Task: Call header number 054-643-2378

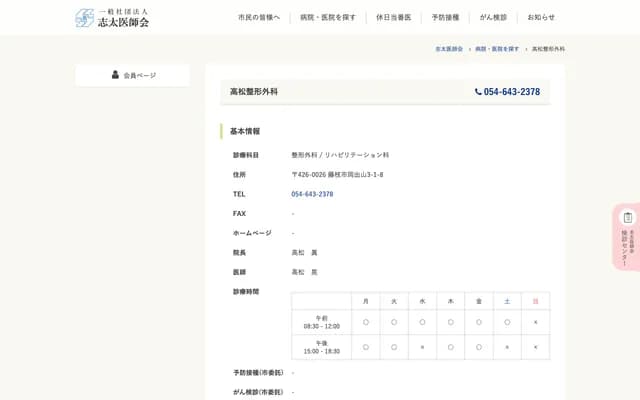Action: point(511,92)
